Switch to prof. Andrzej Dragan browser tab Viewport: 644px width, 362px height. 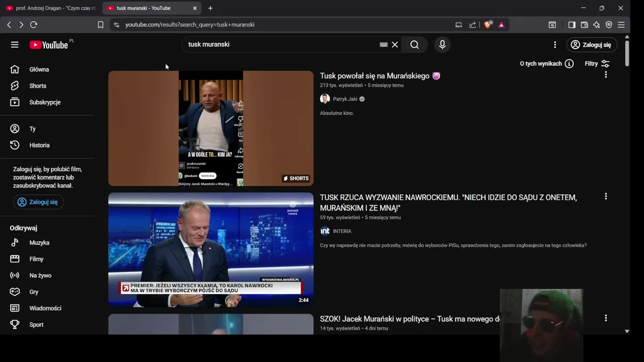pyautogui.click(x=51, y=8)
